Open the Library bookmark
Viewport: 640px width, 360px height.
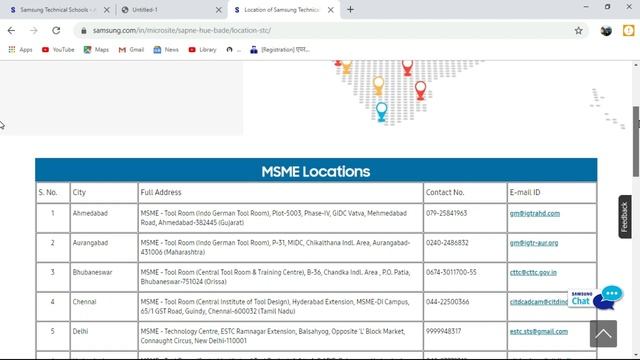202,50
